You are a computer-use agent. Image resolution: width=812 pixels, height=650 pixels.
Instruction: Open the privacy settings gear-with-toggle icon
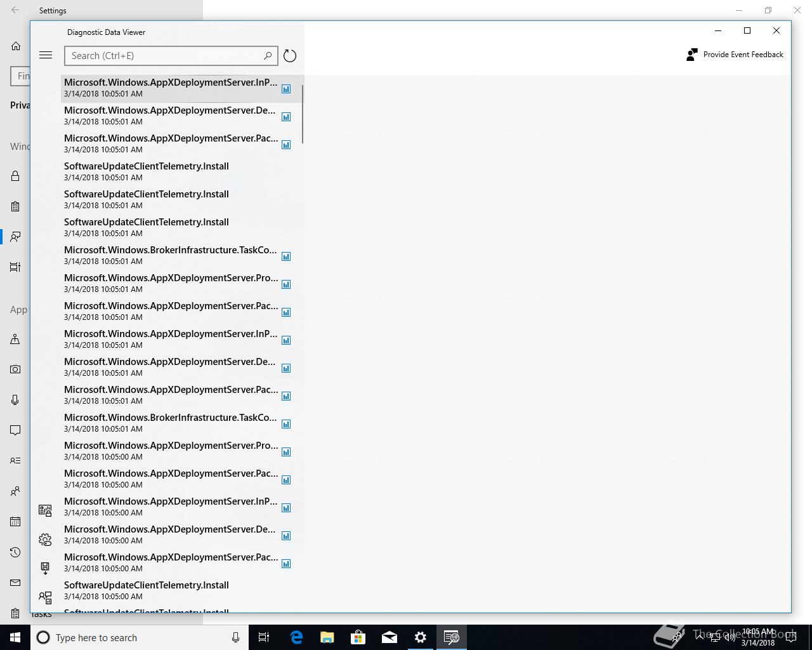coord(45,540)
